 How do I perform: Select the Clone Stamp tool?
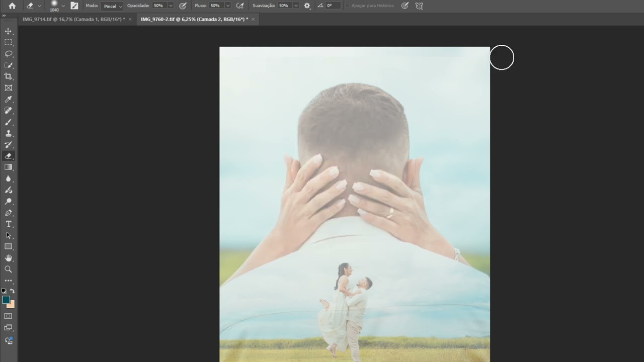(x=8, y=133)
